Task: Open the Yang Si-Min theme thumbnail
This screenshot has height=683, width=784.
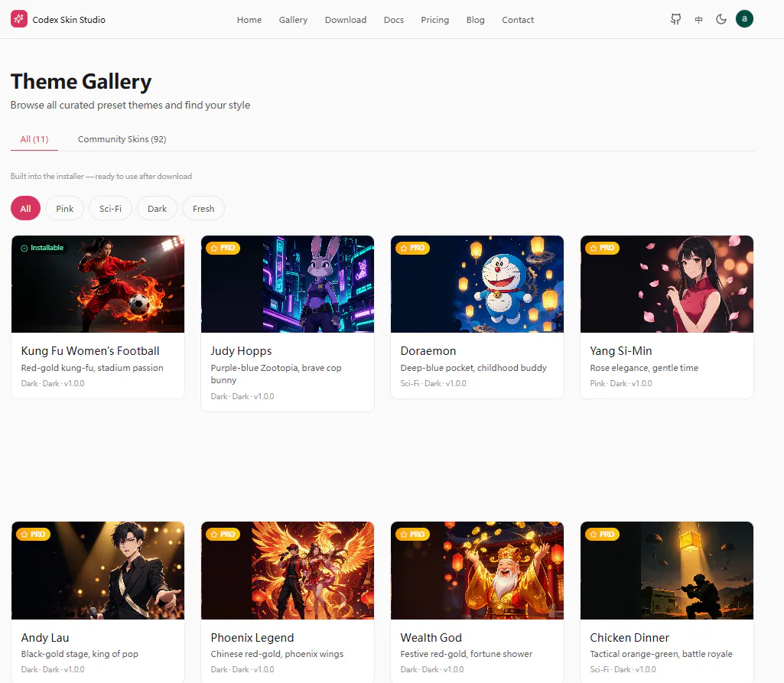Action: click(666, 284)
